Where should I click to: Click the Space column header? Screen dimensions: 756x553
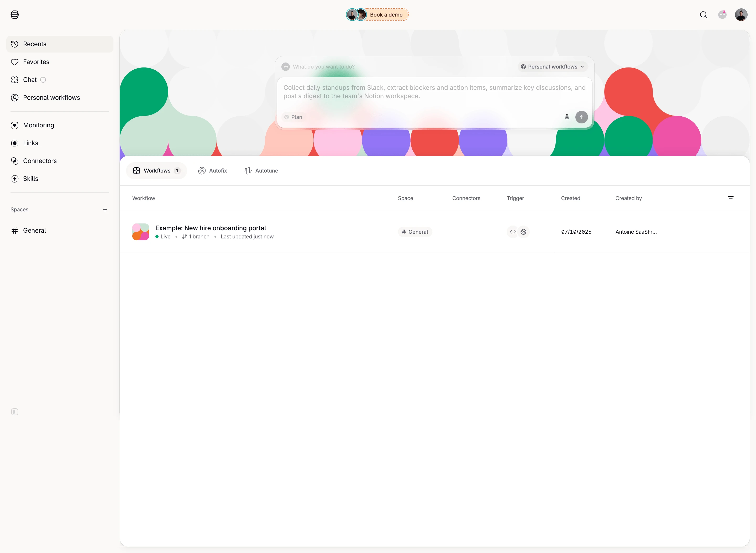pyautogui.click(x=405, y=198)
